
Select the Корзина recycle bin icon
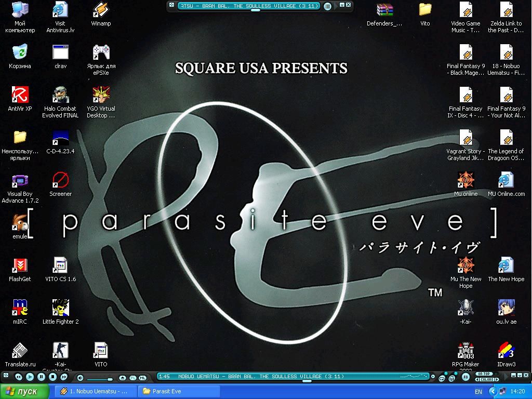(x=20, y=57)
